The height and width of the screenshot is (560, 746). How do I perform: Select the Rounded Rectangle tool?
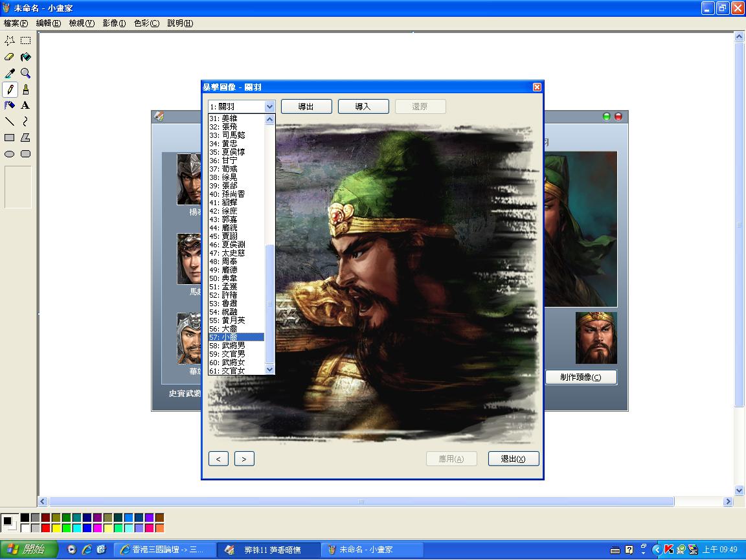point(26,153)
